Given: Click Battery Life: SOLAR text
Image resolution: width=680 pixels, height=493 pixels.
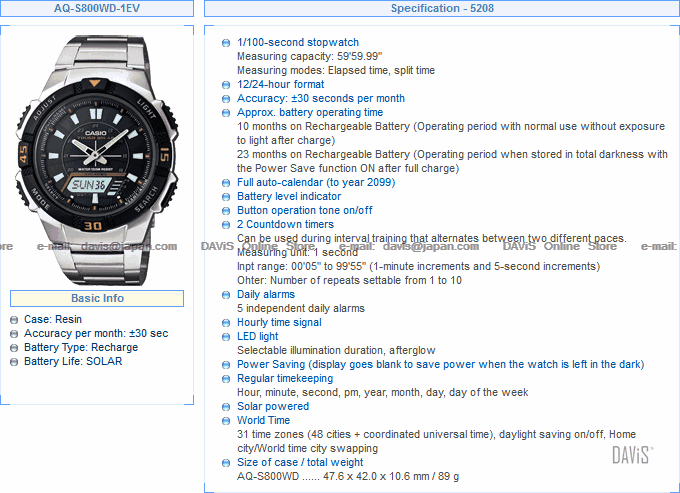Looking at the screenshot, I should [x=73, y=361].
